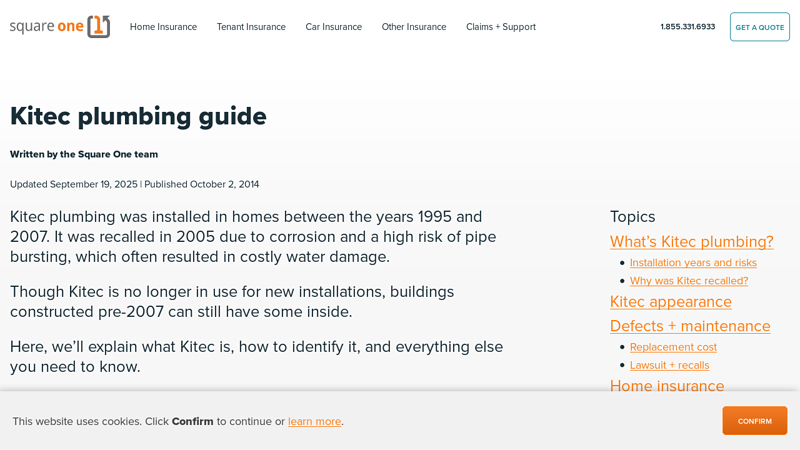800x450 pixels.
Task: Open the Claims + Support menu
Action: (501, 27)
